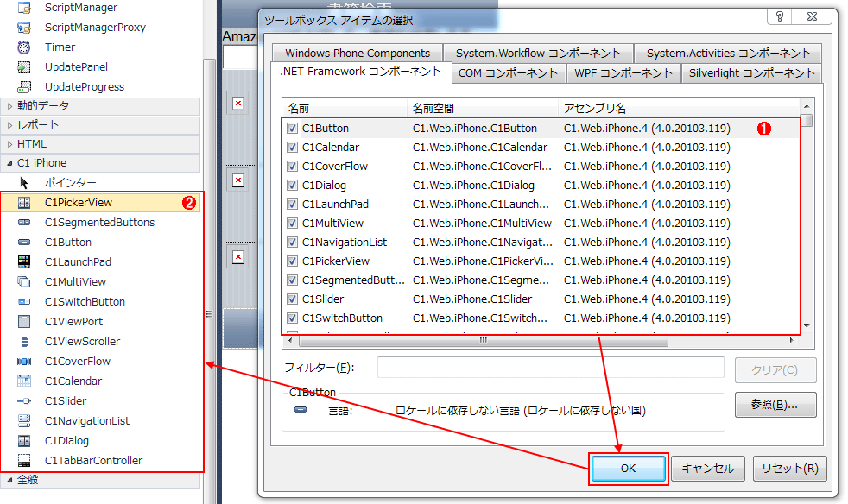Screen dimensions: 848x504
Task: Uncheck the C1LaunchPad checkbox
Action: (292, 204)
